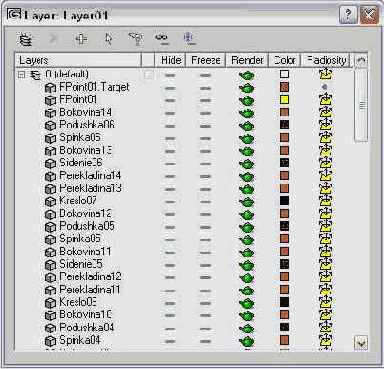Select the Sidenie06 object name
The image size is (384, 369).
(81, 163)
